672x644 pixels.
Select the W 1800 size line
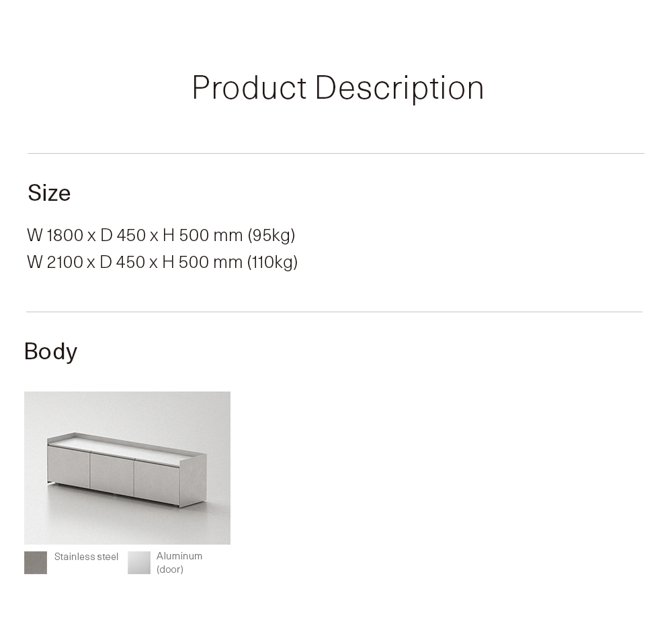coord(161,235)
